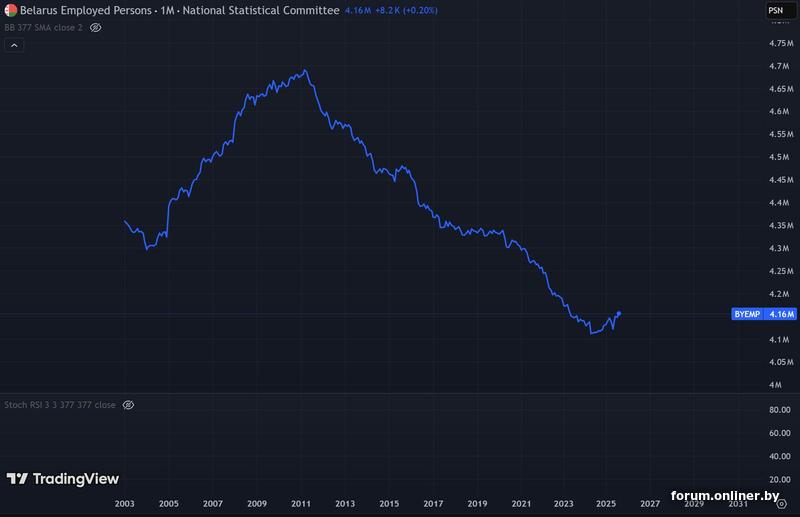Click the 4.7M price scale label
The height and width of the screenshot is (517, 800).
779,66
